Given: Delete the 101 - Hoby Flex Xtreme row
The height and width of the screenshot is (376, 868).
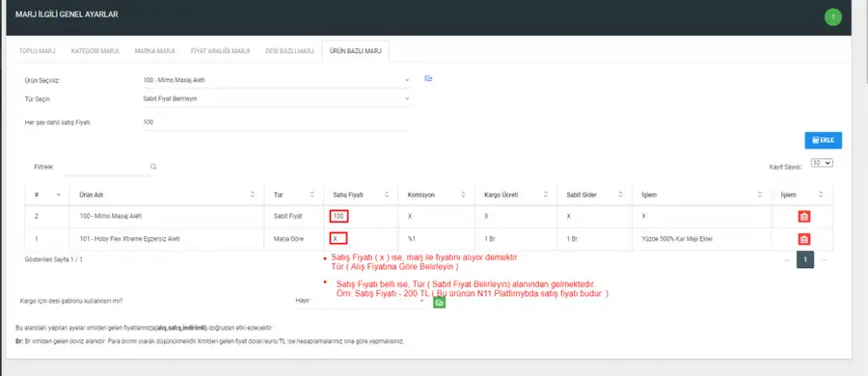Looking at the screenshot, I should 803,239.
